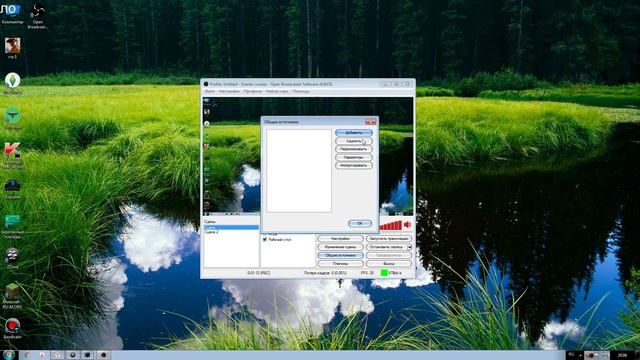Open the dropdown arrow beside Остановить запись
The image size is (640, 360).
pyautogui.click(x=409, y=247)
